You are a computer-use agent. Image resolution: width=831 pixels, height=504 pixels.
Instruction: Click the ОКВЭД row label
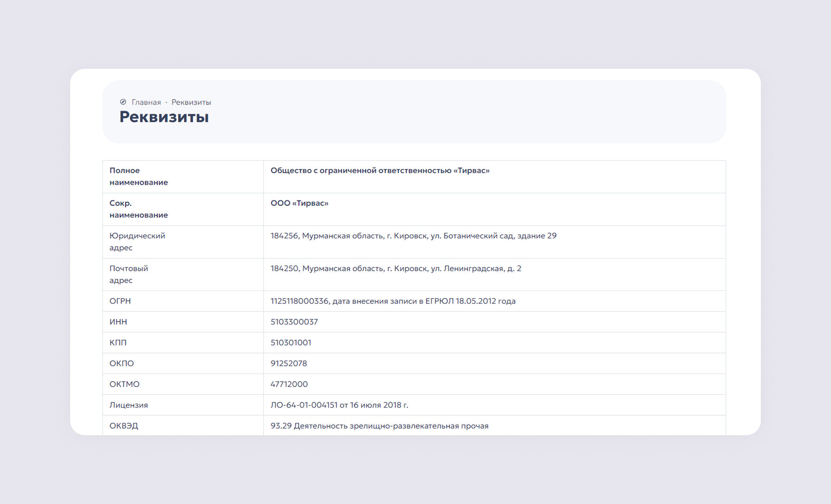click(x=124, y=426)
